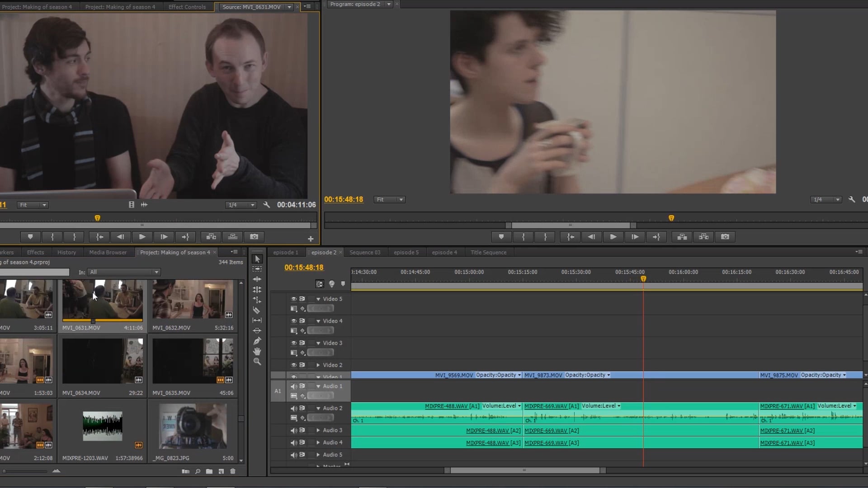Hide the Video 5 track with eye icon
Screen dimensions: 868x488
[x=293, y=299]
